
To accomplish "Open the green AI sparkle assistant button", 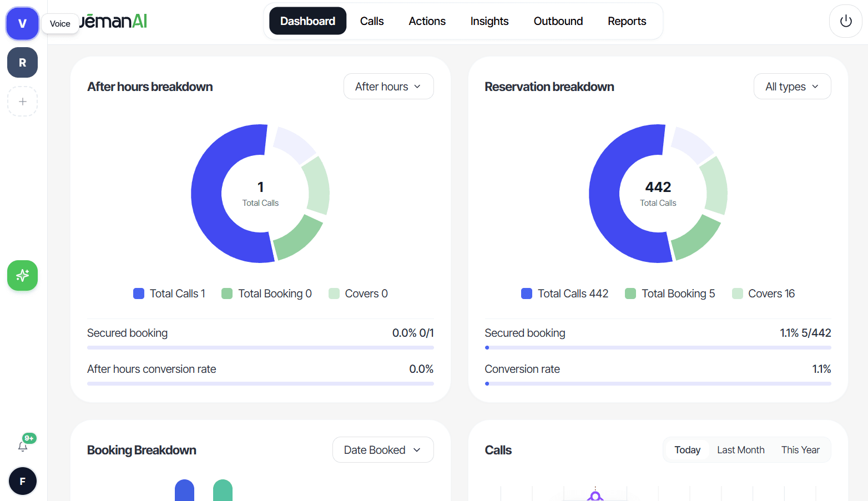I will pos(22,275).
